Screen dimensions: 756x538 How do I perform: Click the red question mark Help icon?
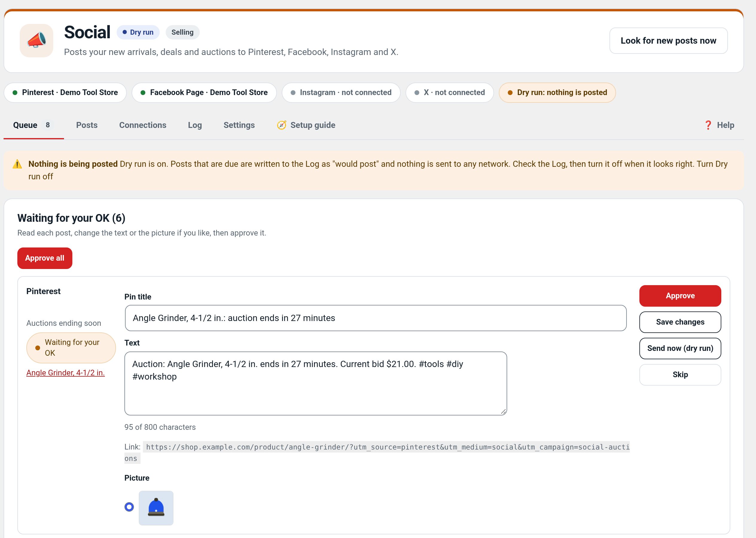[x=708, y=125]
